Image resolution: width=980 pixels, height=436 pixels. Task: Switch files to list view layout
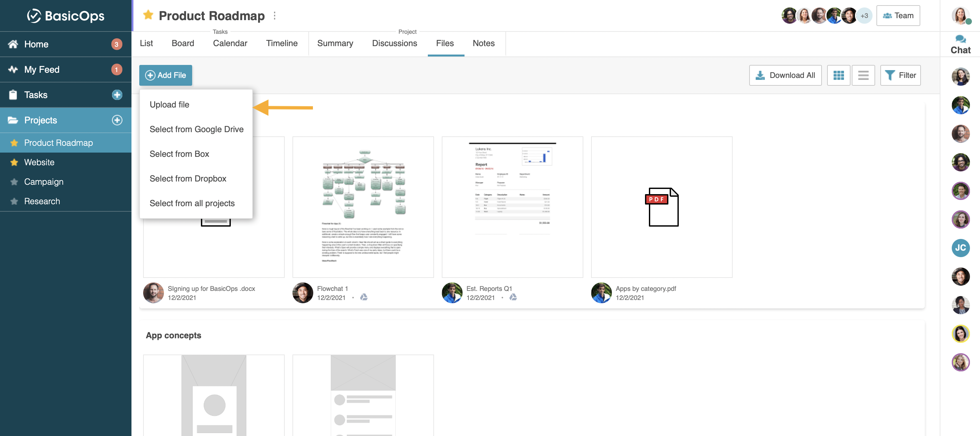863,75
